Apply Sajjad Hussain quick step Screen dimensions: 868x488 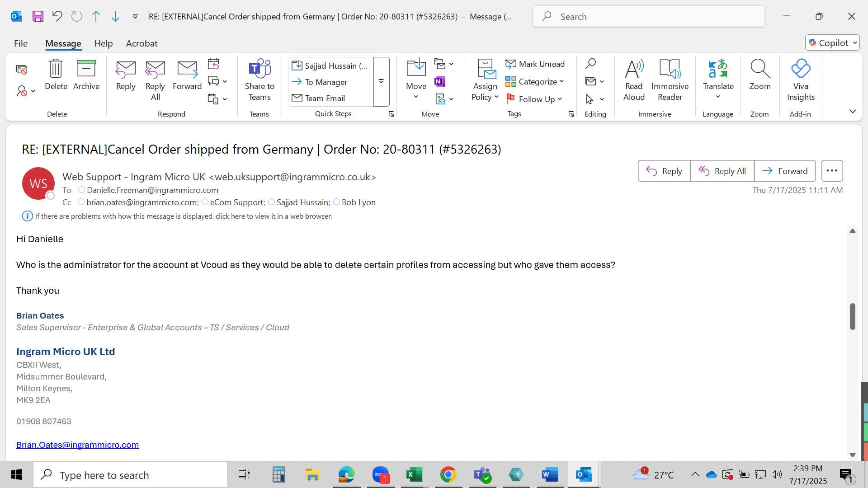pos(330,66)
